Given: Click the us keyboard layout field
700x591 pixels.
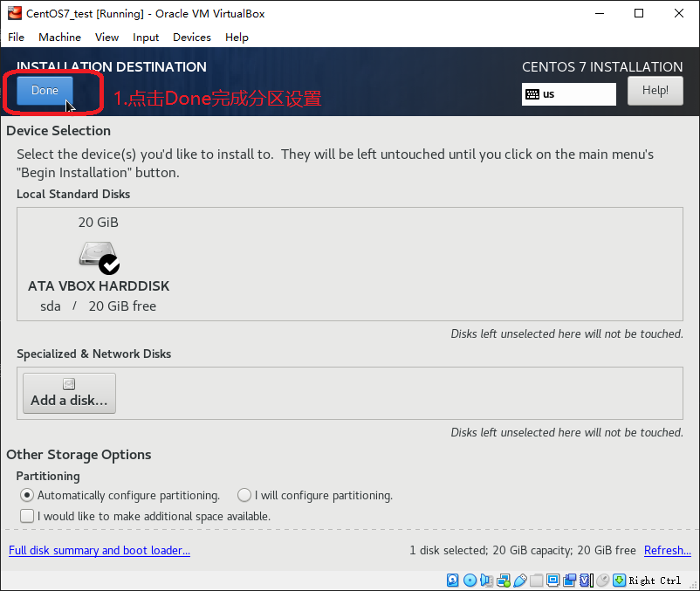Looking at the screenshot, I should [569, 94].
